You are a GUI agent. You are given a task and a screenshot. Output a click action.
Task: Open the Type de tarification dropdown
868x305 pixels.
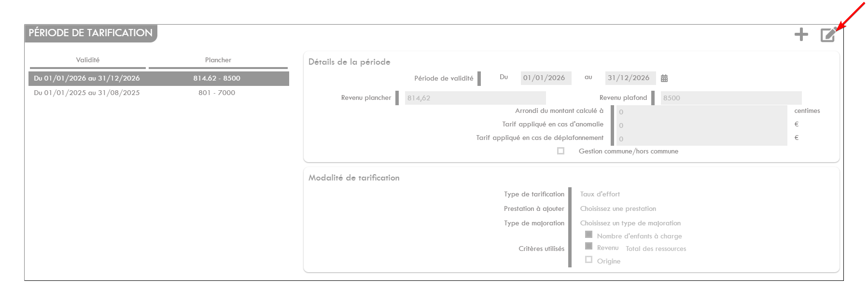[x=600, y=194]
